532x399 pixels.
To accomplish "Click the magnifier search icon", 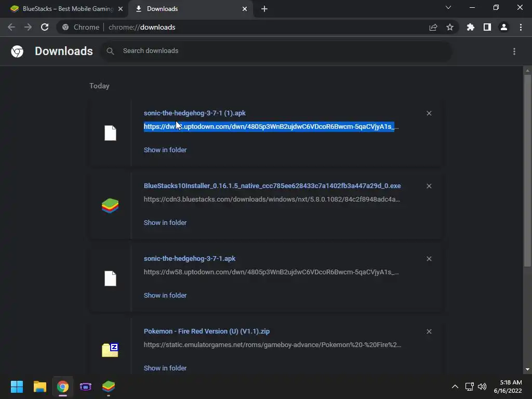I will 110,51.
